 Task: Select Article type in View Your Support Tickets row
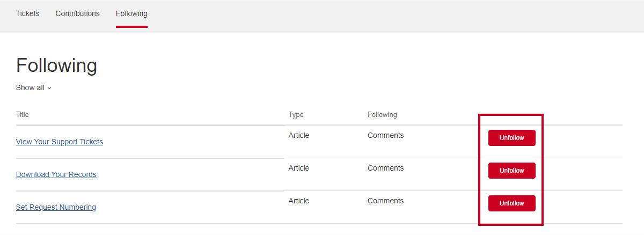click(x=299, y=135)
